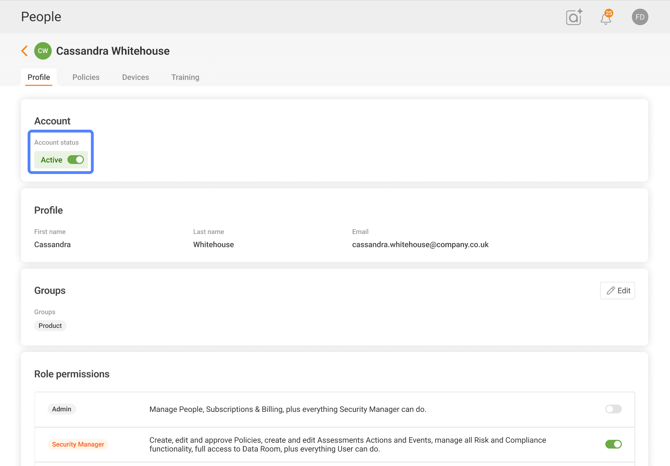Click the Admin role badge
Image resolution: width=670 pixels, height=466 pixels.
(x=62, y=409)
